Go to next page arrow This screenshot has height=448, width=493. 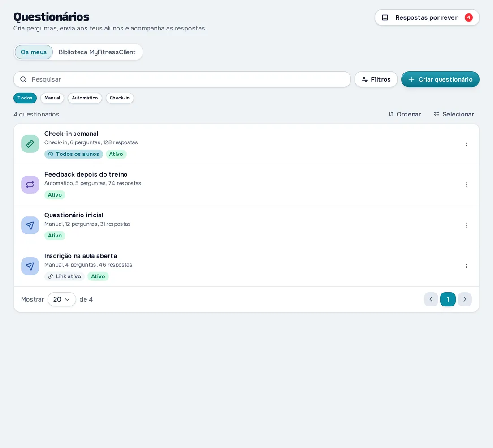click(464, 299)
